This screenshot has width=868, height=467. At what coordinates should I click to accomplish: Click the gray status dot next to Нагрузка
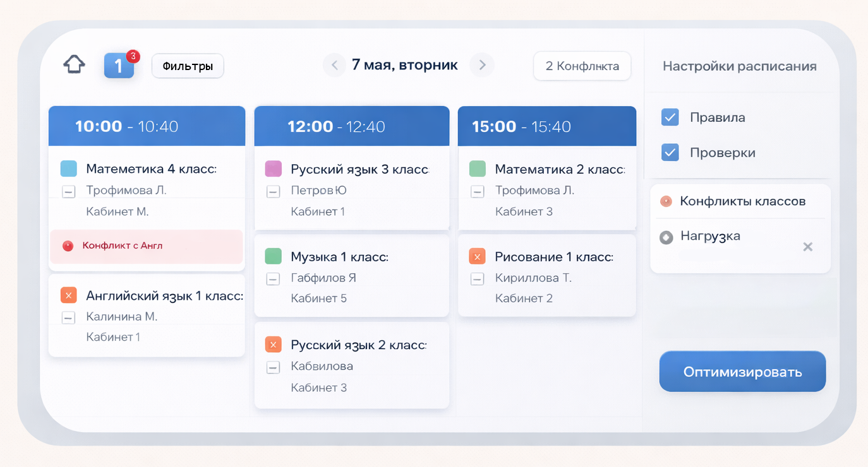(x=666, y=237)
